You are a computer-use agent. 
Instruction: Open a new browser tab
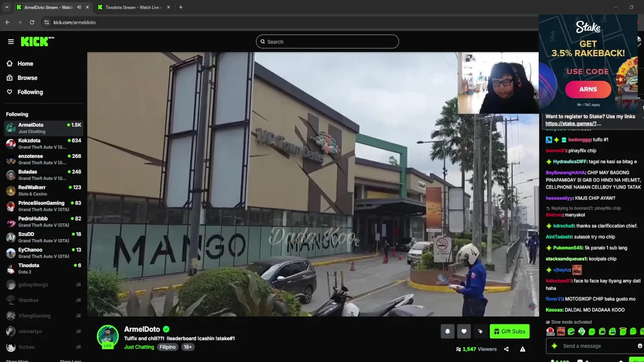(x=181, y=8)
